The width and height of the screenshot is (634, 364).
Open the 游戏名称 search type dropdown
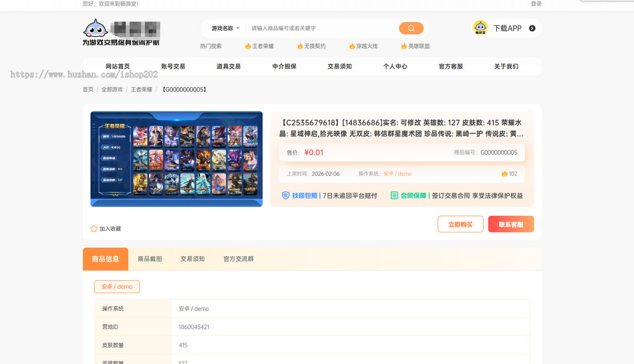(x=226, y=29)
